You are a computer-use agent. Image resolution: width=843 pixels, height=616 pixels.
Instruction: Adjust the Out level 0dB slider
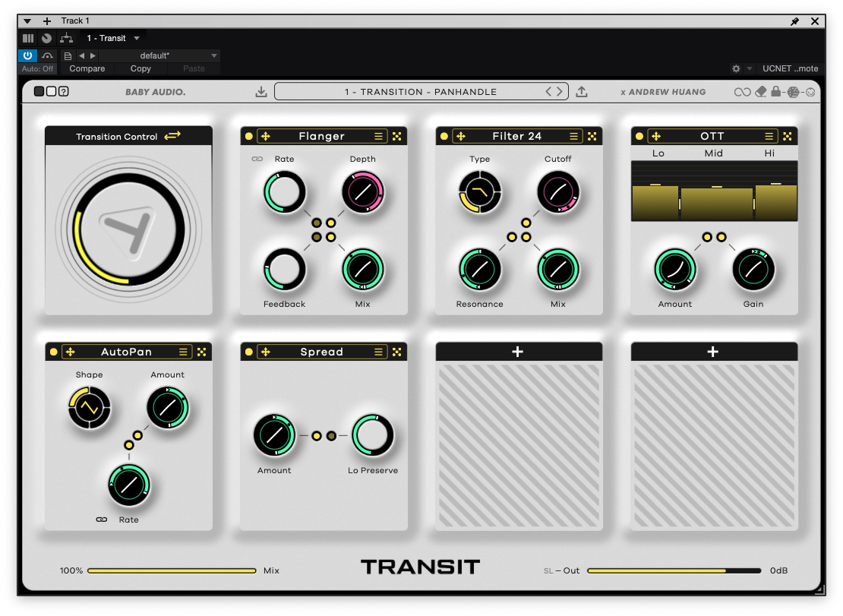674,571
